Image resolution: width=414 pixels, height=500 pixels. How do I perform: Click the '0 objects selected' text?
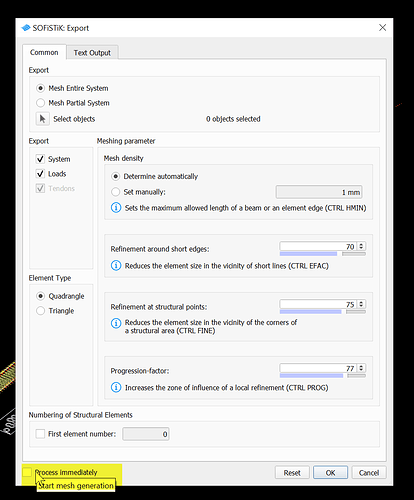(x=233, y=119)
